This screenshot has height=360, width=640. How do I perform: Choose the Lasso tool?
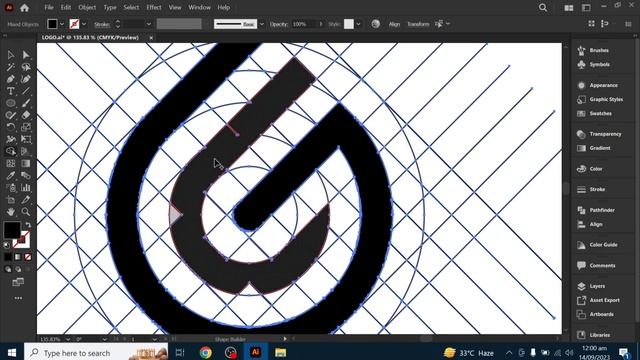coord(26,67)
